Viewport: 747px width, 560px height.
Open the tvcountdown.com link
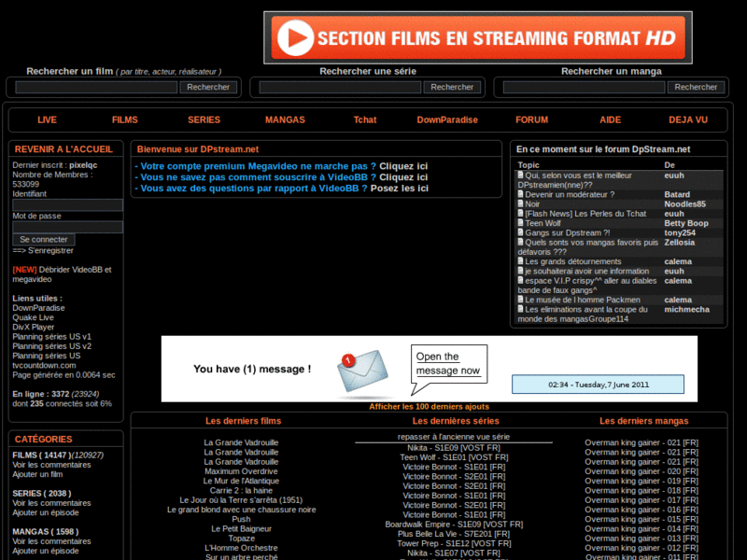pyautogui.click(x=44, y=365)
